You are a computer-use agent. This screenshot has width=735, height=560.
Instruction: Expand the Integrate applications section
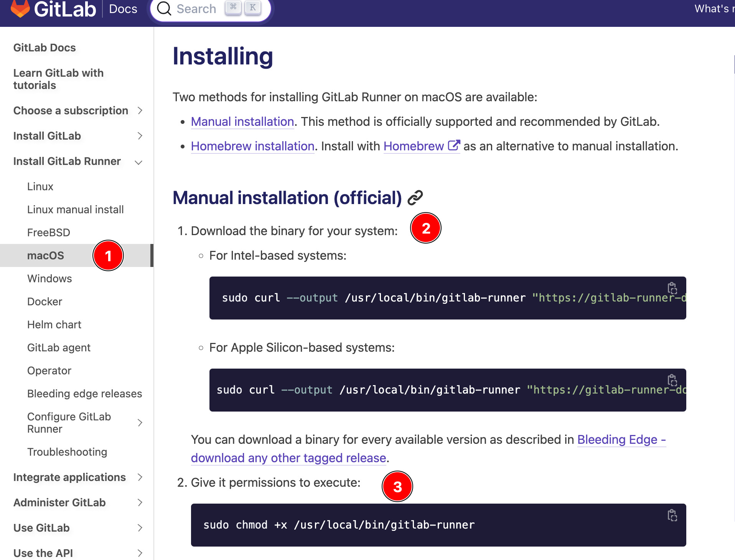click(140, 477)
